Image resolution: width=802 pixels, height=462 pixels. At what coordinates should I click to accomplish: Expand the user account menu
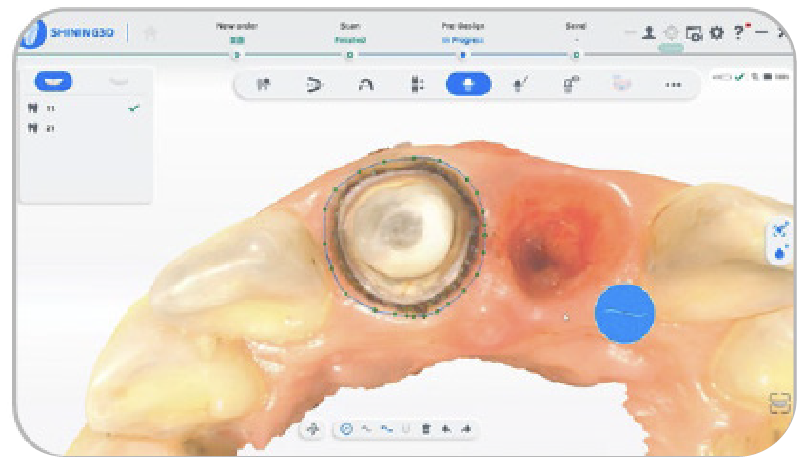point(649,33)
